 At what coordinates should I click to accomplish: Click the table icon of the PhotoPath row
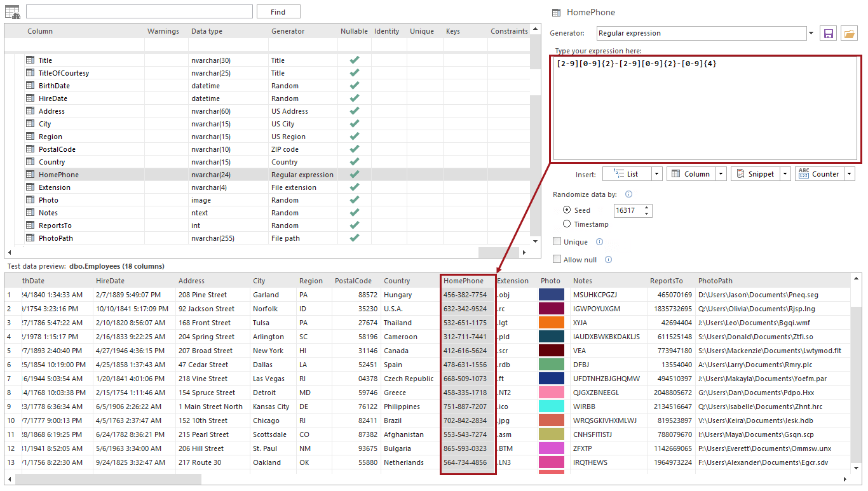[30, 238]
